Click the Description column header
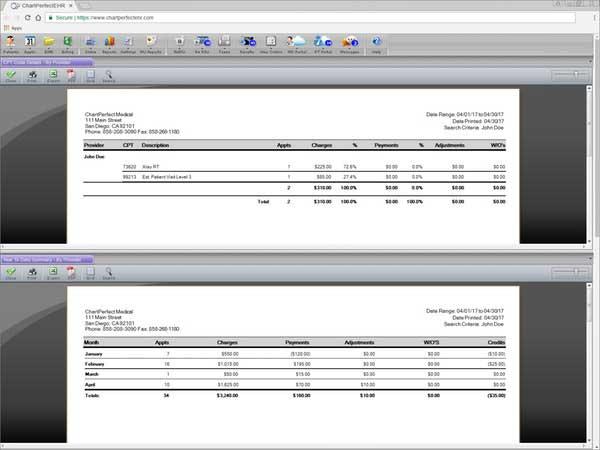The height and width of the screenshot is (450, 600). pos(155,145)
